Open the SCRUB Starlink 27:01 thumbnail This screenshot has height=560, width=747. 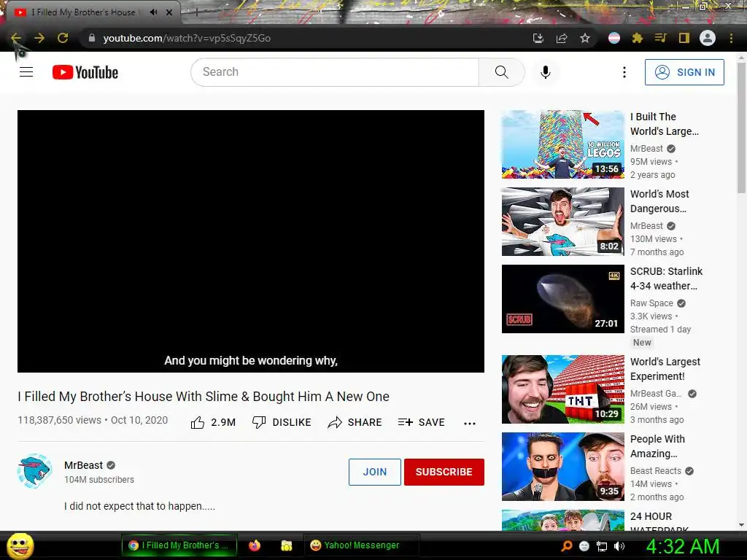click(562, 299)
